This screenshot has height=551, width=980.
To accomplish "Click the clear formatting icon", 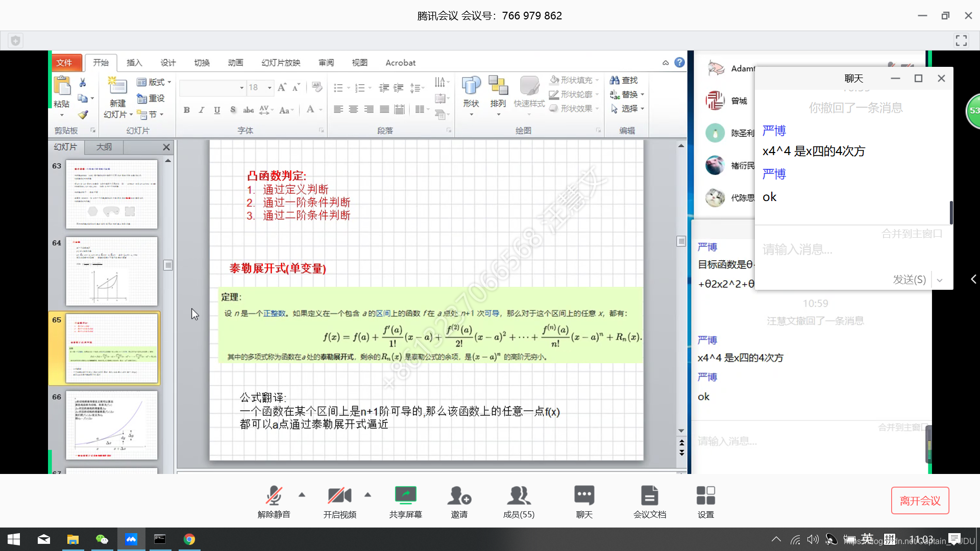I will click(317, 87).
